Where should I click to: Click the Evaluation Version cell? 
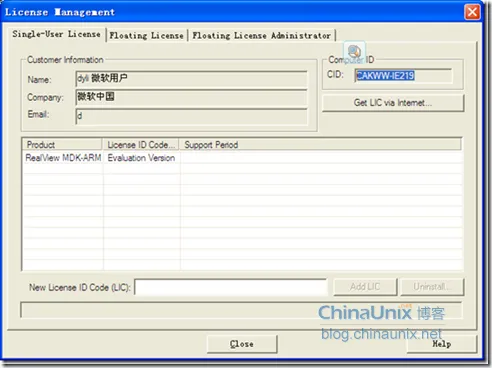[x=141, y=158]
